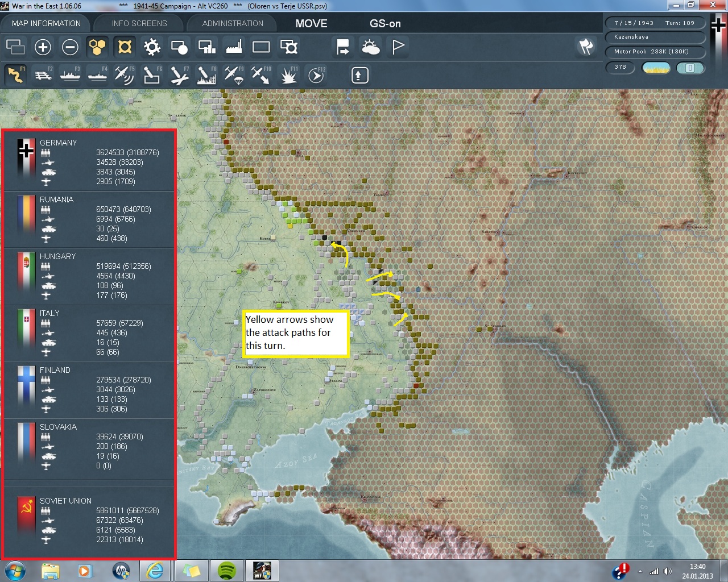Click the zoom out map button
728x582 pixels.
pyautogui.click(x=70, y=47)
